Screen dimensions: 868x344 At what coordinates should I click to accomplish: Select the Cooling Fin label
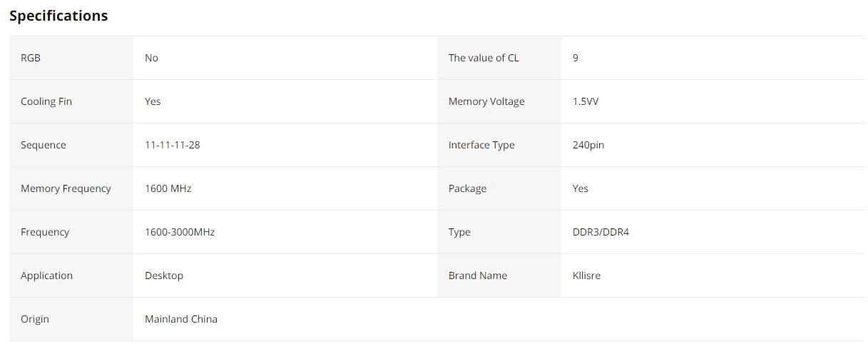pyautogui.click(x=46, y=101)
